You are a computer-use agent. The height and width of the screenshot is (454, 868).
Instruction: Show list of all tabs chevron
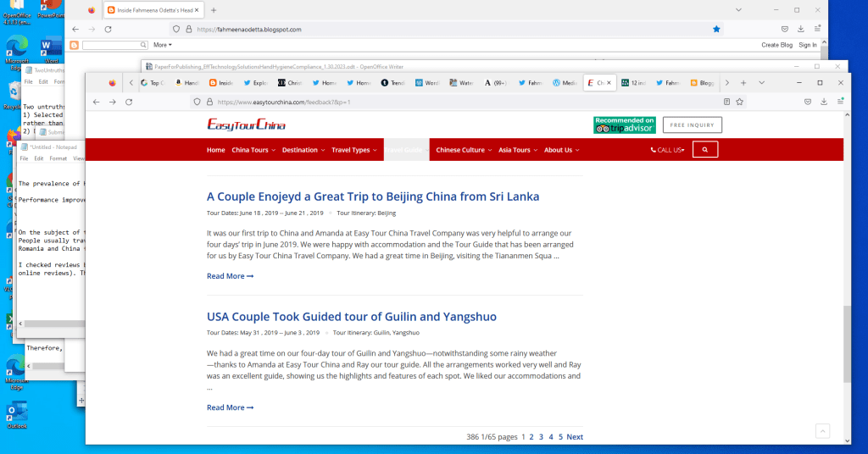pos(761,83)
